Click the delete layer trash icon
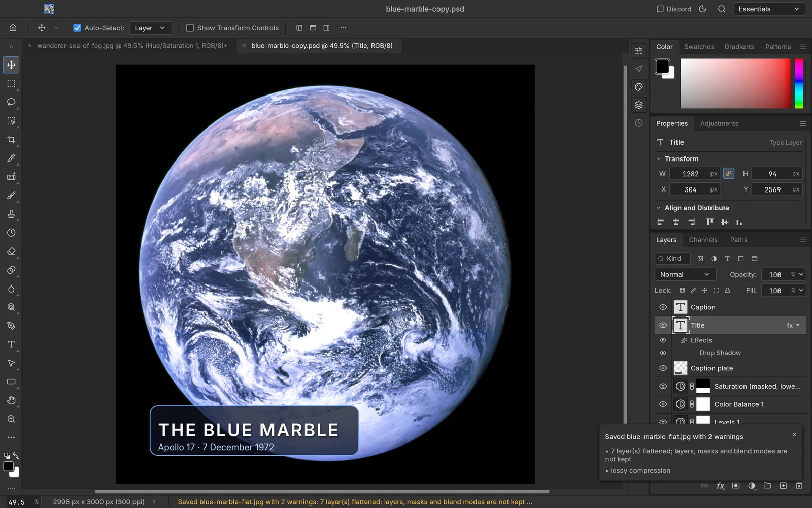This screenshot has height=508, width=812. point(799,486)
